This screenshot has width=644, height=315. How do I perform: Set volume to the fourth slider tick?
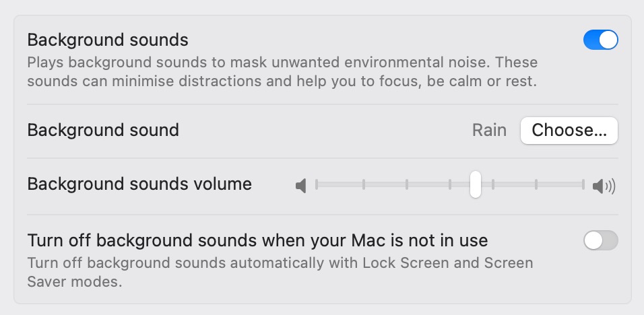point(450,184)
